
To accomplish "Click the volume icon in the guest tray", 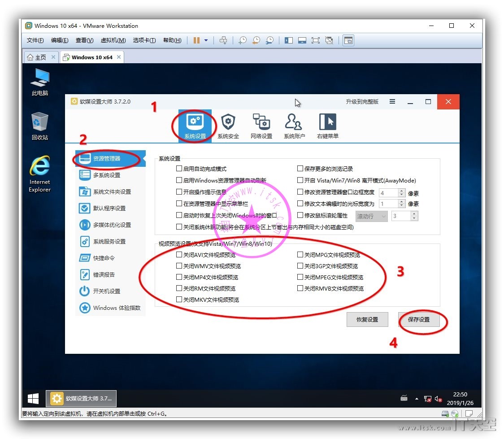I will click(438, 399).
